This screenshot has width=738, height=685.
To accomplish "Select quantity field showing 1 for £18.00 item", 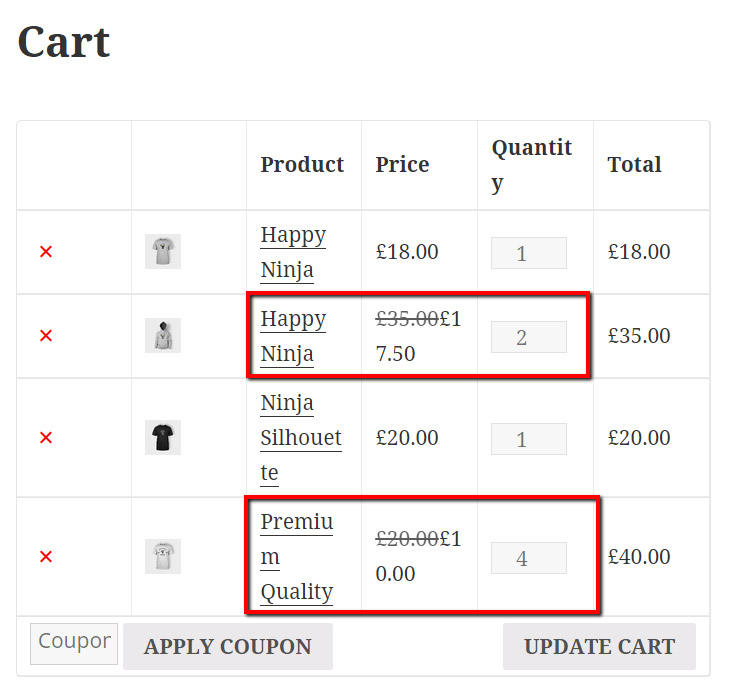I will [529, 253].
